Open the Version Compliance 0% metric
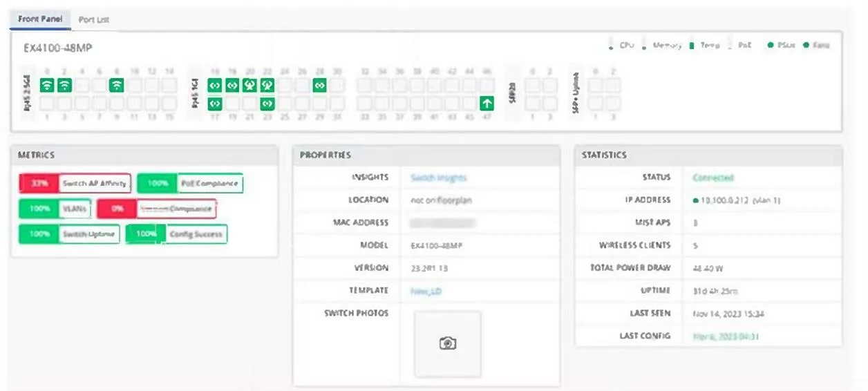 click(x=156, y=208)
